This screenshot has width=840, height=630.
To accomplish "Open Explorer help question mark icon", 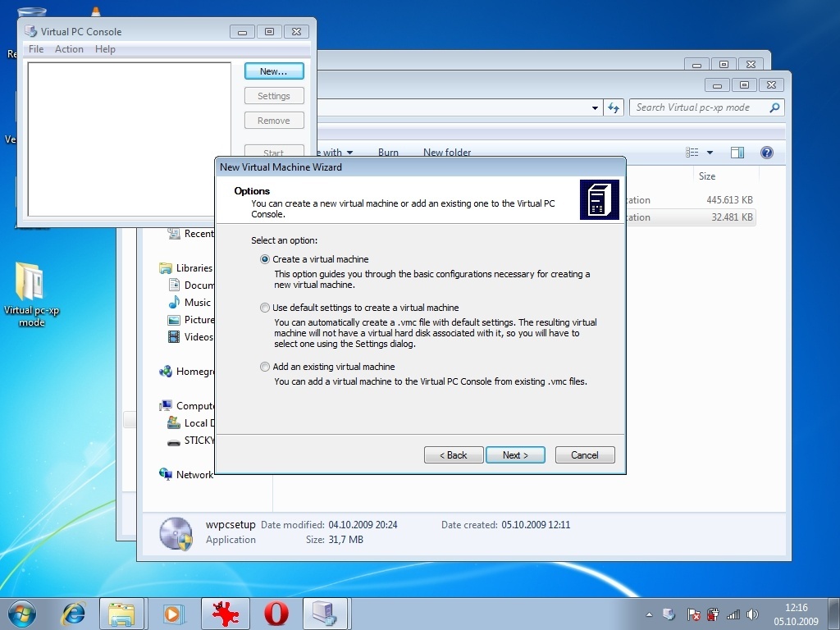I will 766,153.
